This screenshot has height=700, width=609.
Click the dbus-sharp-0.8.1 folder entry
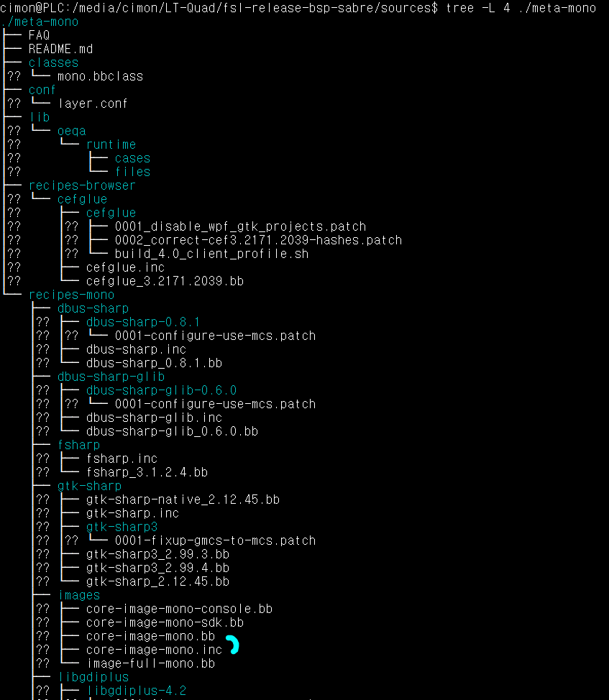click(143, 322)
